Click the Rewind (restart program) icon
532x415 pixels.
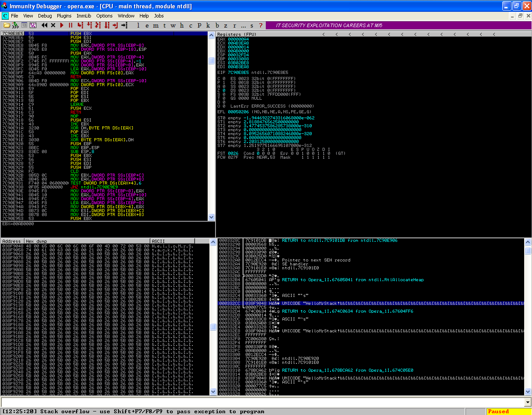[44, 25]
